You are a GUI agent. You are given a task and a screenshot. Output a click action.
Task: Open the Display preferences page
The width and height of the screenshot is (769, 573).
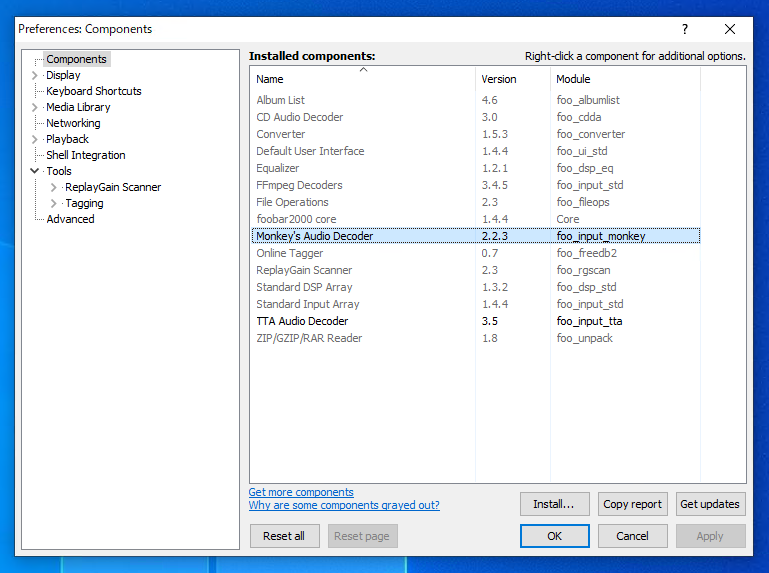point(63,76)
